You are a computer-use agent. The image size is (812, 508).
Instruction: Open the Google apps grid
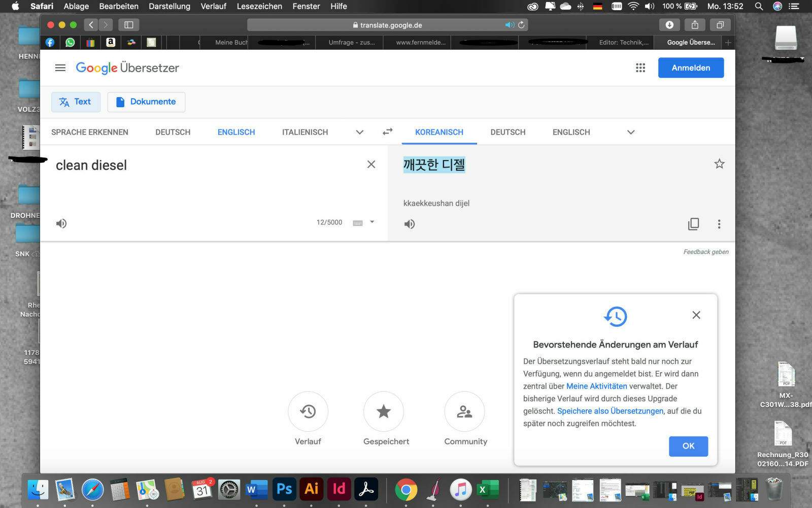click(x=640, y=68)
